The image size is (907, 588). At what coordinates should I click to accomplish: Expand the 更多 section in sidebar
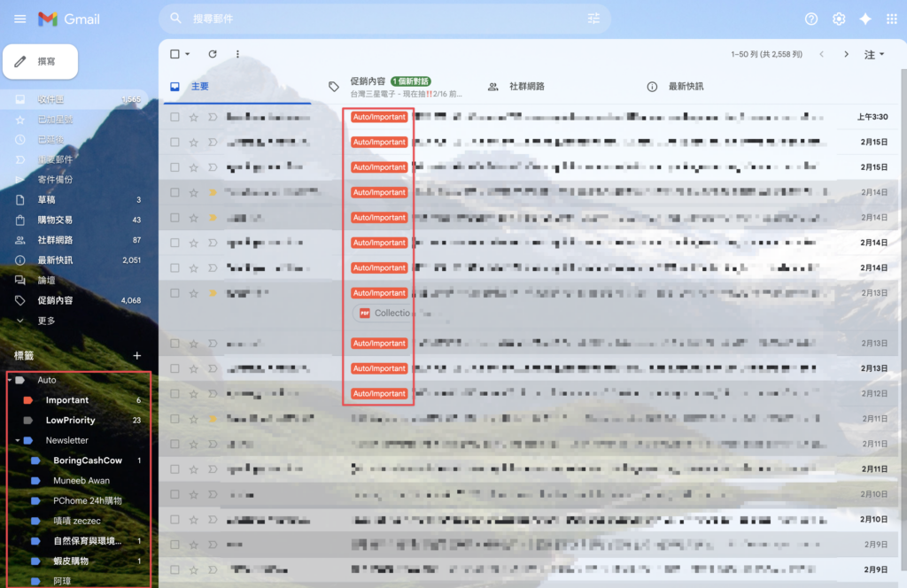[x=46, y=321]
